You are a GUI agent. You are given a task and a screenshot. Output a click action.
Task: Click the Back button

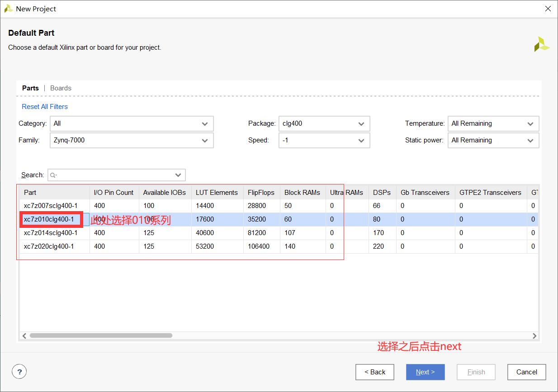coord(375,372)
